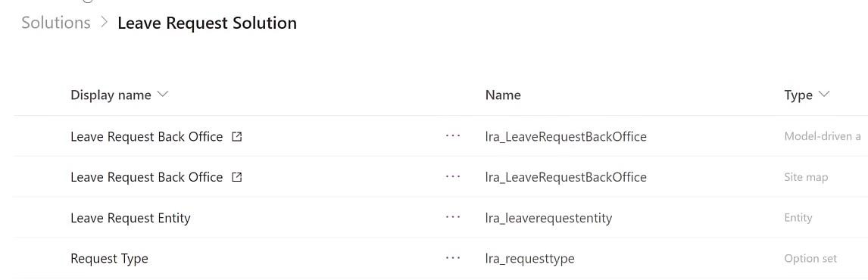Go back to Solutions breadcrumb
Image resolution: width=868 pixels, height=280 pixels.
[56, 23]
